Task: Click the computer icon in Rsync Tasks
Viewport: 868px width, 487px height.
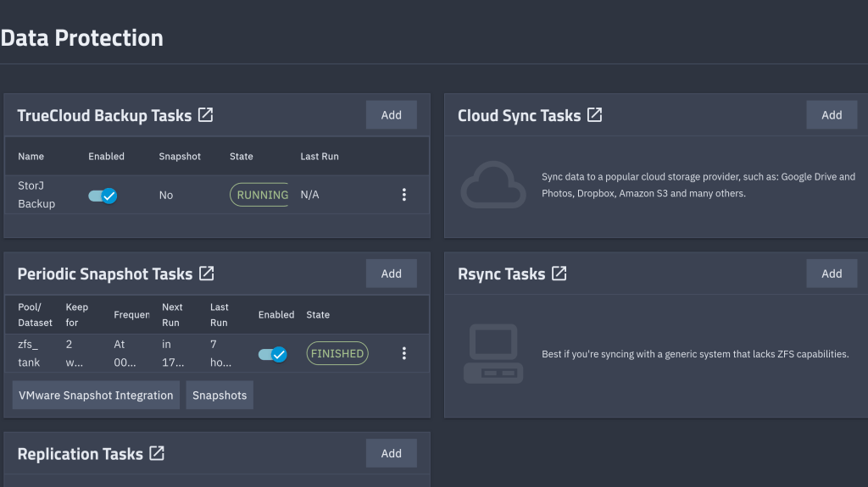Action: pyautogui.click(x=492, y=353)
